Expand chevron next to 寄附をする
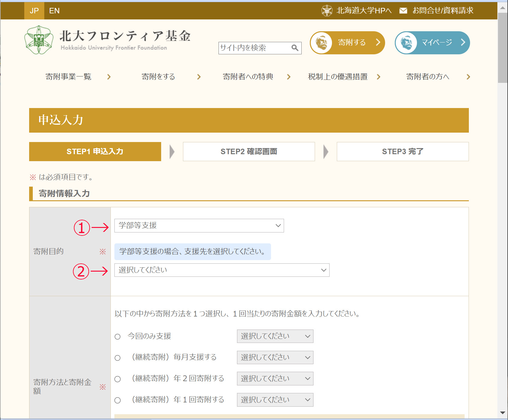 pos(199,77)
